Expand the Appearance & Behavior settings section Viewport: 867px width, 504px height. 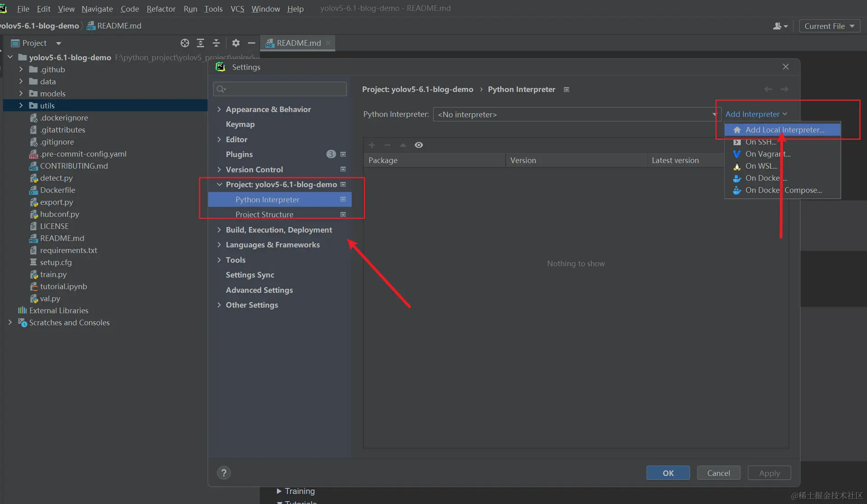tap(219, 109)
